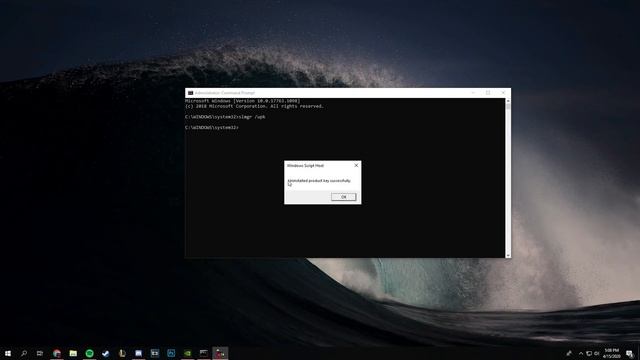Image resolution: width=640 pixels, height=360 pixels.
Task: Close the Administrator Command Prompt window
Action: (503, 93)
